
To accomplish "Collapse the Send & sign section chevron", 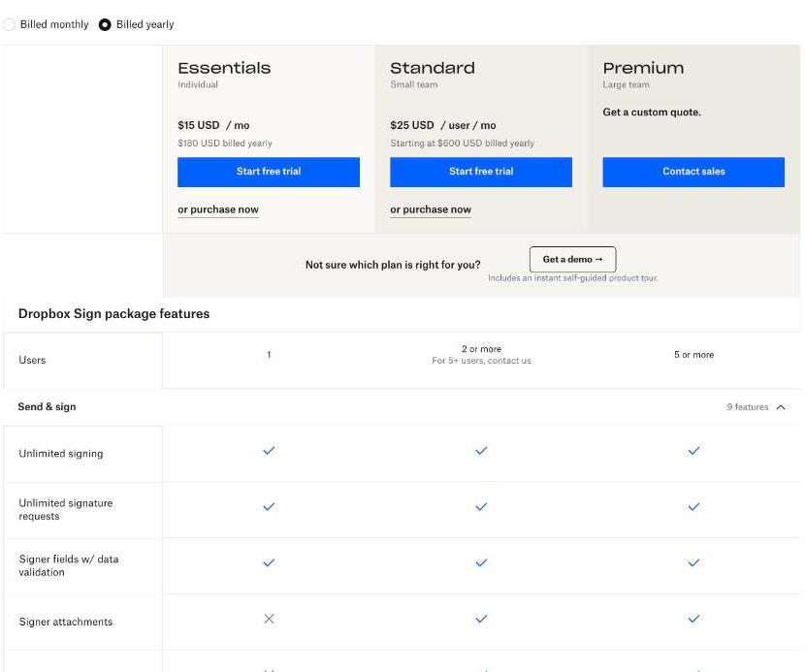I will pos(781,407).
